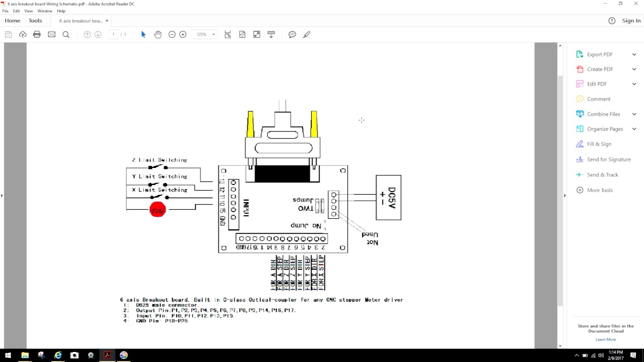Choose the Selection arrow tool
The image size is (644, 362).
pos(143,34)
